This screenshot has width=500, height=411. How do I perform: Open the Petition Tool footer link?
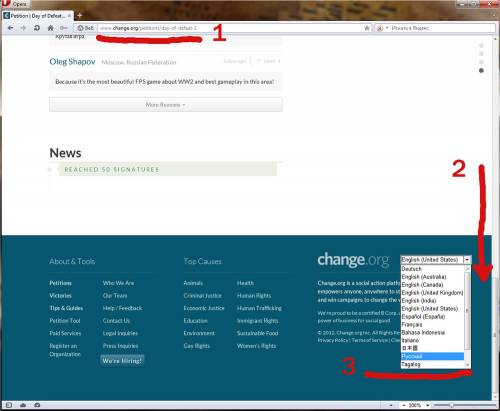click(x=65, y=321)
